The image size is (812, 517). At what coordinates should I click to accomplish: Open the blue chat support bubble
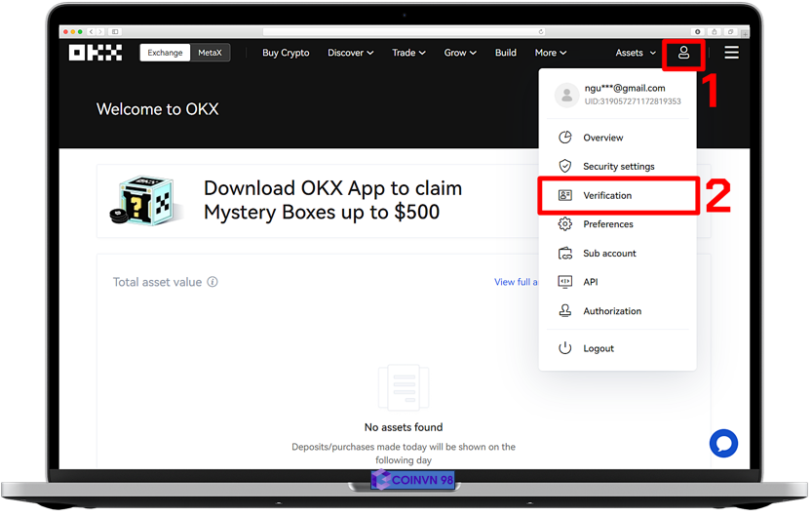[x=723, y=443]
